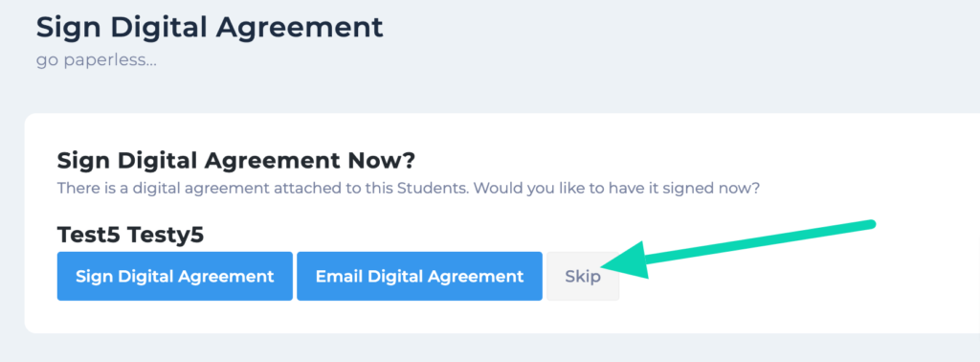Select the last name 'Testy5'
The height and width of the screenshot is (362, 980).
[166, 235]
